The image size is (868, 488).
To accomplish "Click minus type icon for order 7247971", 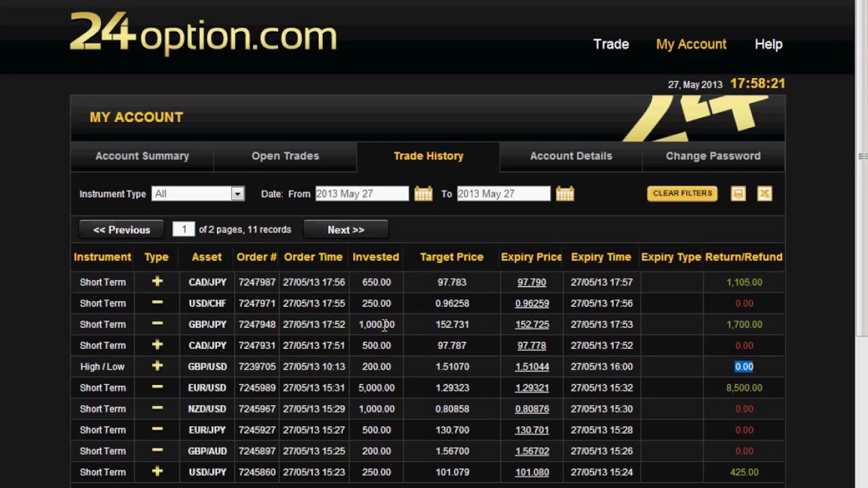I will pyautogui.click(x=157, y=303).
